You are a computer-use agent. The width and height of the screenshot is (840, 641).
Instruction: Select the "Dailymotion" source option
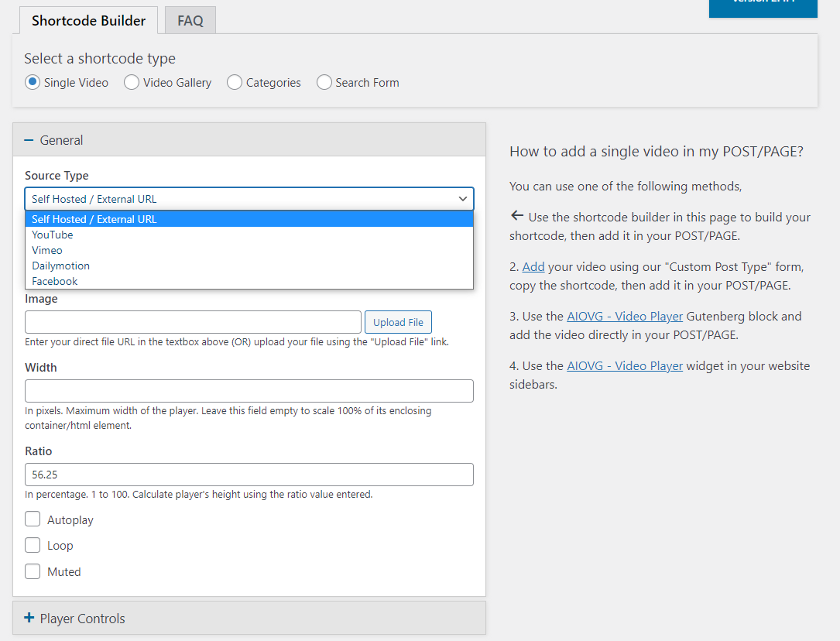pyautogui.click(x=60, y=265)
